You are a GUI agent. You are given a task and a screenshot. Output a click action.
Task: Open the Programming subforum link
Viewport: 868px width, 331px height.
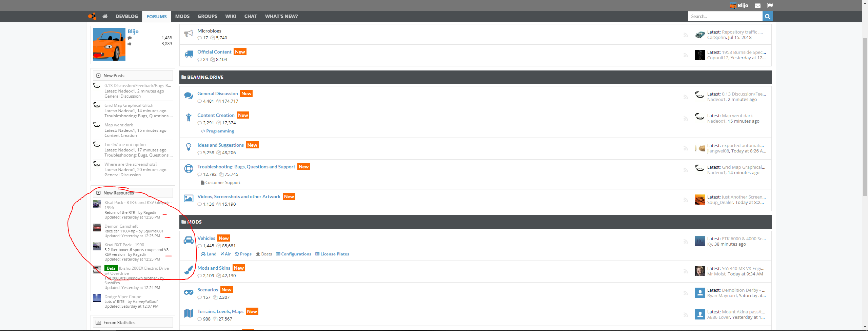point(220,131)
